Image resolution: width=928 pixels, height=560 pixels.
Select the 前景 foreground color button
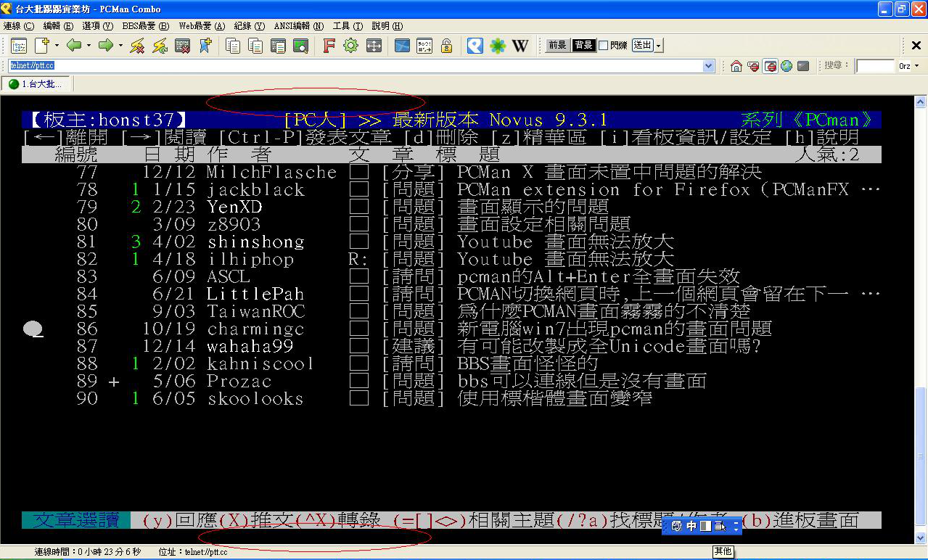tap(557, 45)
